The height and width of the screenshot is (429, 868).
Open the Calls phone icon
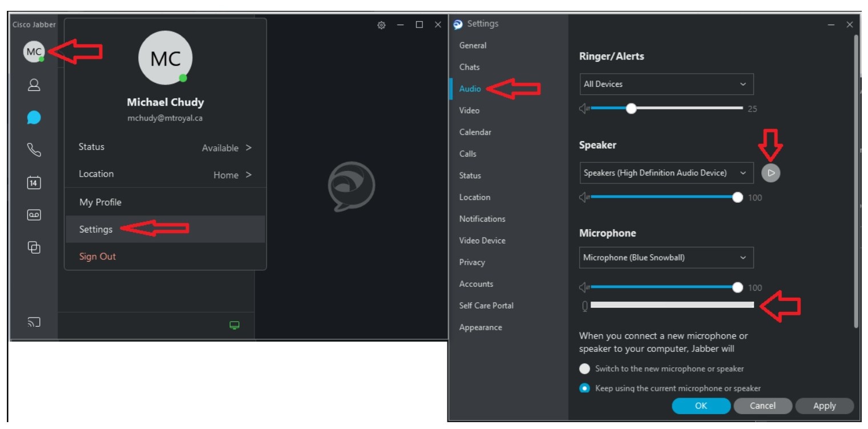tap(34, 150)
